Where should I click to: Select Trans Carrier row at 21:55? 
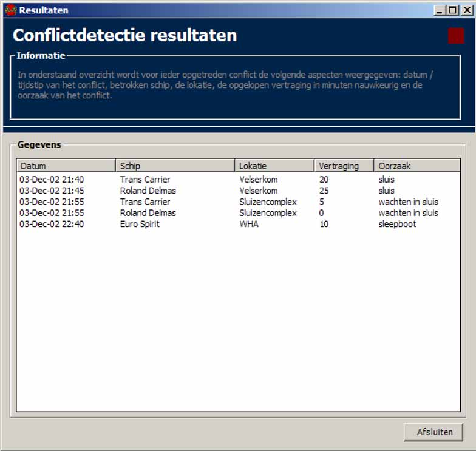point(145,202)
